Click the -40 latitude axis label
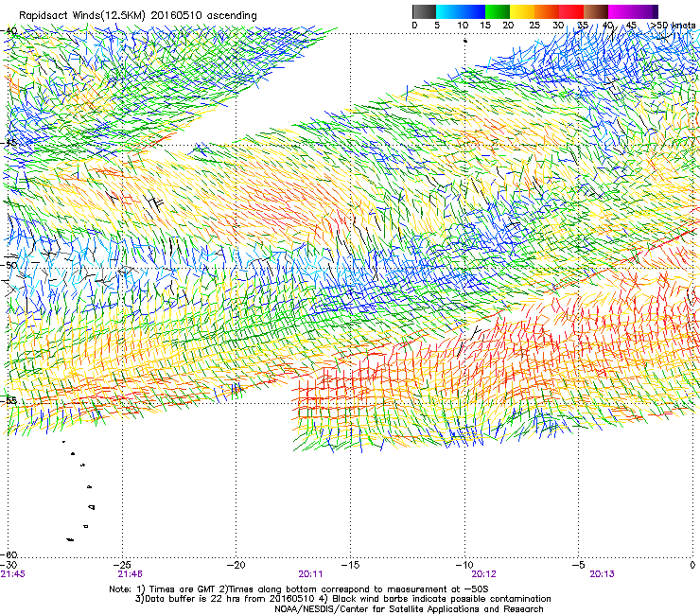700x615 pixels. pyautogui.click(x=9, y=31)
